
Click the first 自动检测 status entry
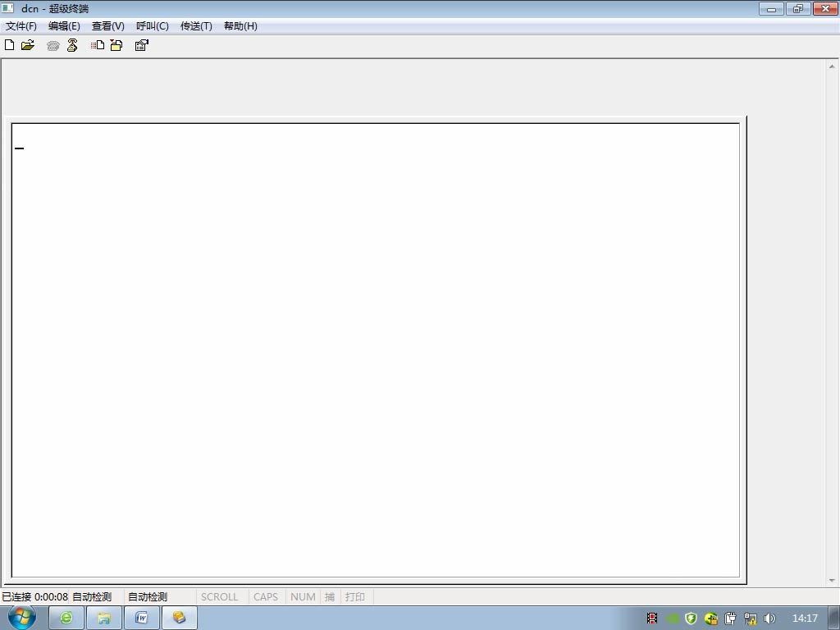92,597
